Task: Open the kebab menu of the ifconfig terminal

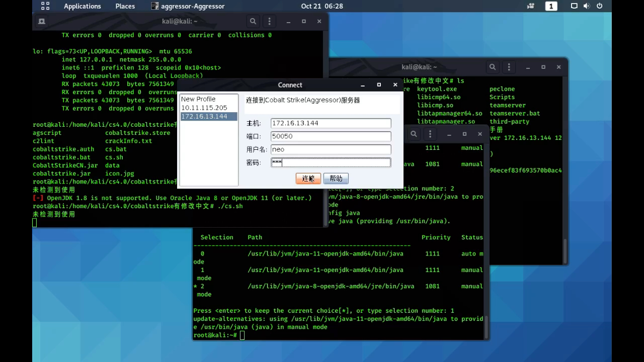Action: click(x=270, y=21)
